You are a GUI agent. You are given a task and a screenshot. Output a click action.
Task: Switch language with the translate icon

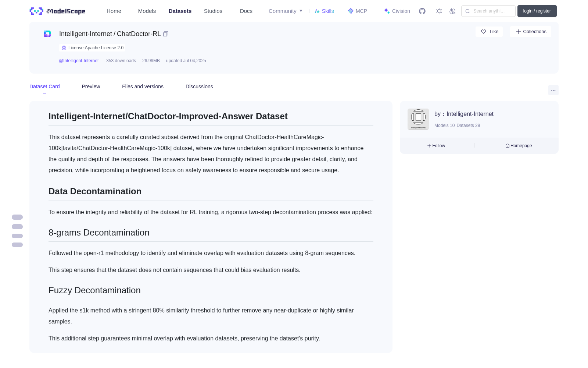click(452, 11)
